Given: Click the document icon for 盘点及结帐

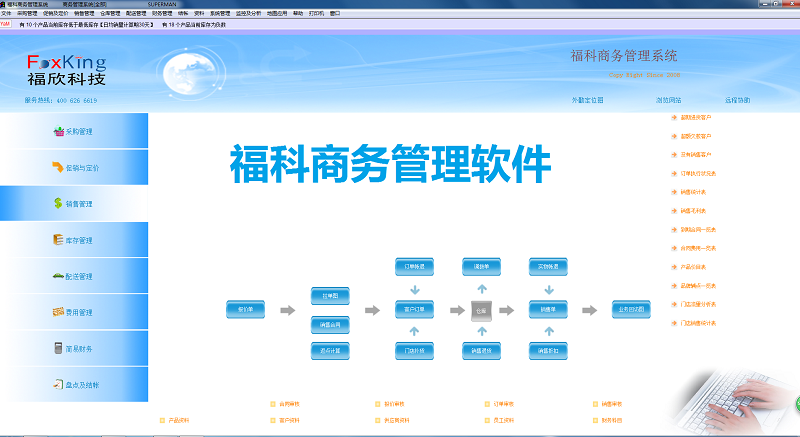Looking at the screenshot, I should (x=58, y=384).
